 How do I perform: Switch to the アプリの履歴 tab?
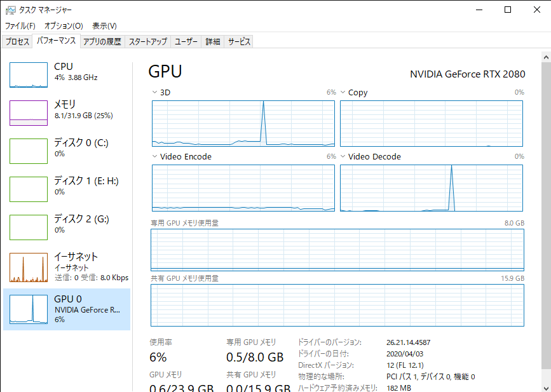point(102,41)
